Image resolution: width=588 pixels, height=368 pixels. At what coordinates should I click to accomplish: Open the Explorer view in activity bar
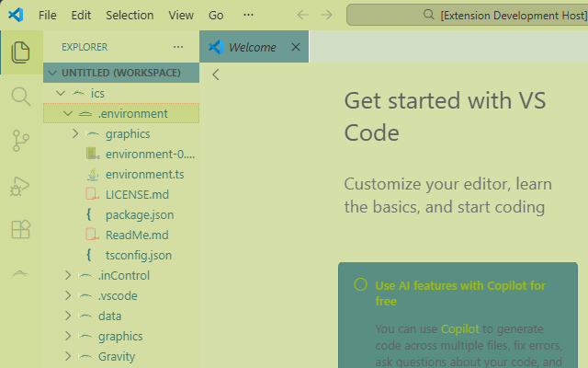pyautogui.click(x=20, y=52)
